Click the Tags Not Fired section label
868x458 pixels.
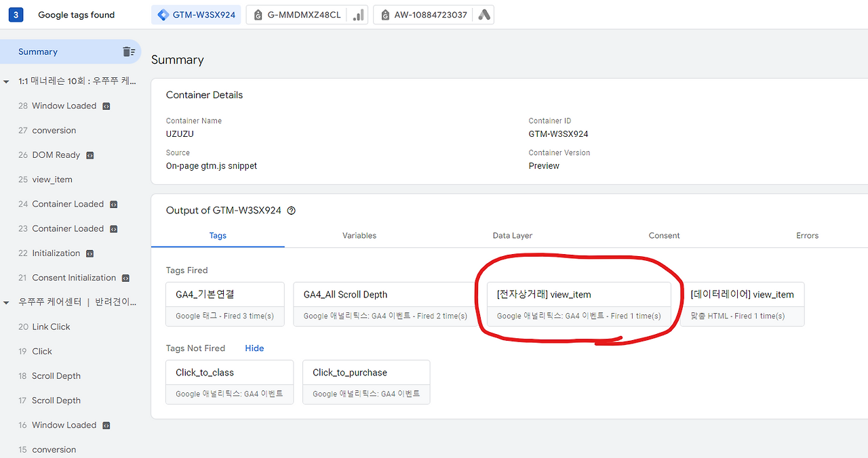coord(195,348)
